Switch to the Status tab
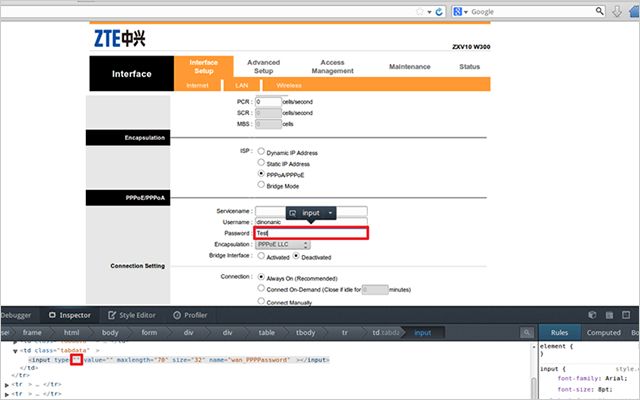Viewport: 640px width, 400px height. (469, 67)
